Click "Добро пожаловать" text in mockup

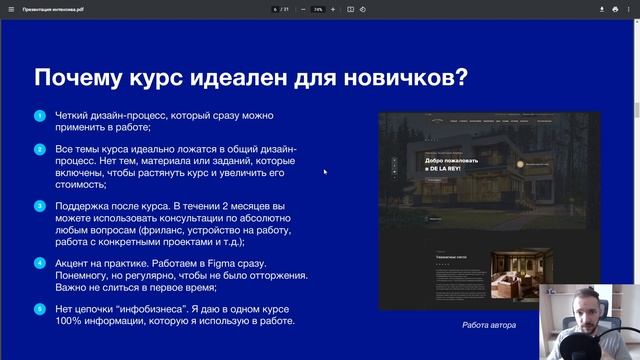coord(451,160)
